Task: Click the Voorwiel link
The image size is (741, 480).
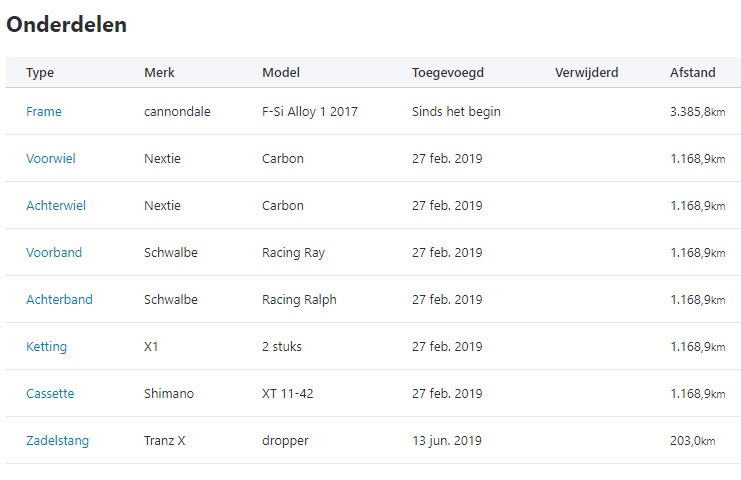Action: tap(51, 159)
